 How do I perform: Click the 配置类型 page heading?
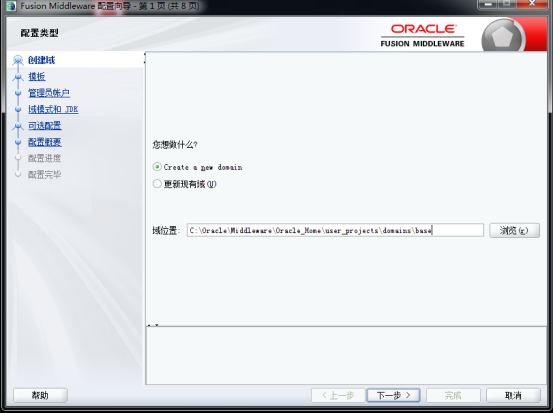pos(39,33)
